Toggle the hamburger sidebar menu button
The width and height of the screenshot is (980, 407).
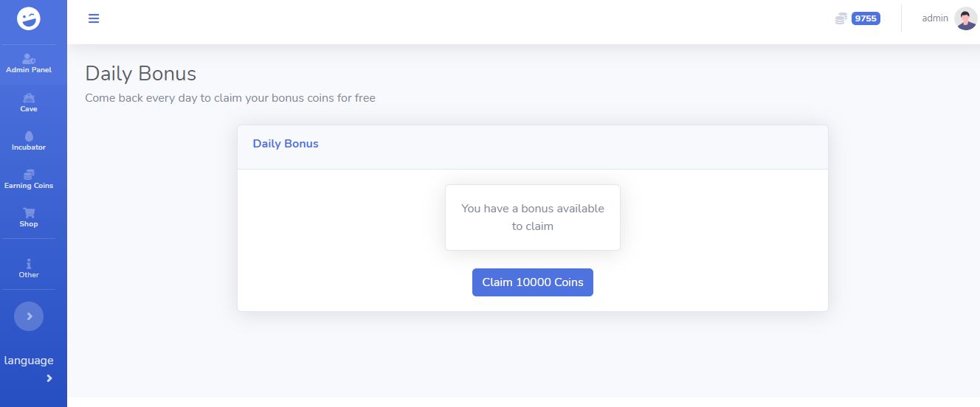94,18
